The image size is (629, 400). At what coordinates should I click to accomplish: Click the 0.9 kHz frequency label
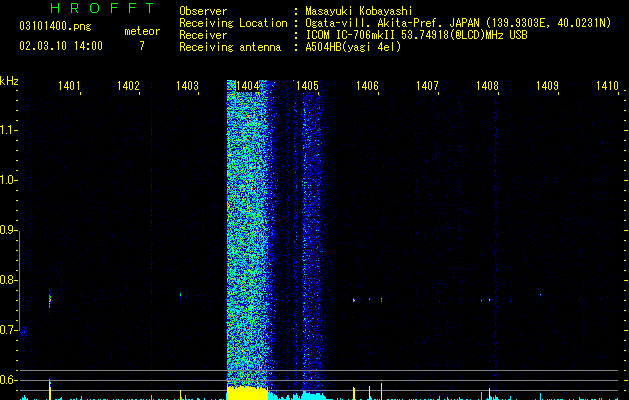[x=8, y=230]
